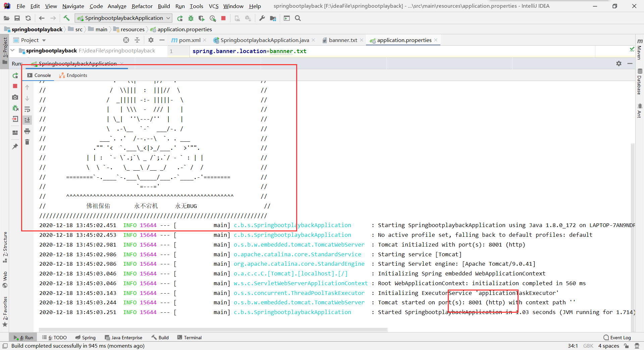Collapse the springbootplayback project tree root
This screenshot has height=350, width=644.
point(12,50)
